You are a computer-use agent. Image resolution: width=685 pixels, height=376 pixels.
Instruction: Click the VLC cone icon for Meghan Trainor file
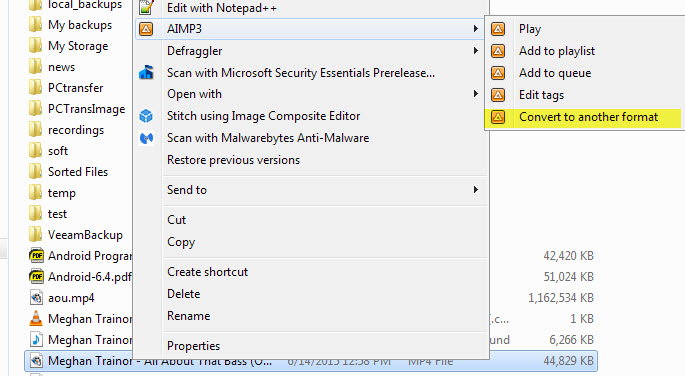point(36,319)
